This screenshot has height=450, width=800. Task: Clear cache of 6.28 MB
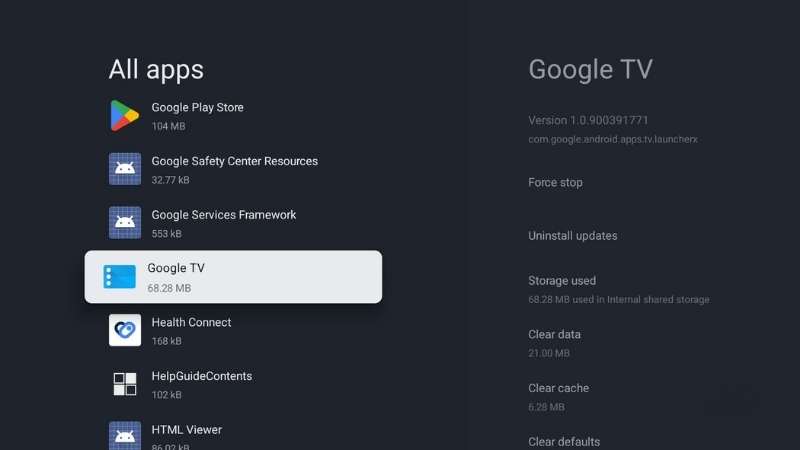click(x=558, y=388)
